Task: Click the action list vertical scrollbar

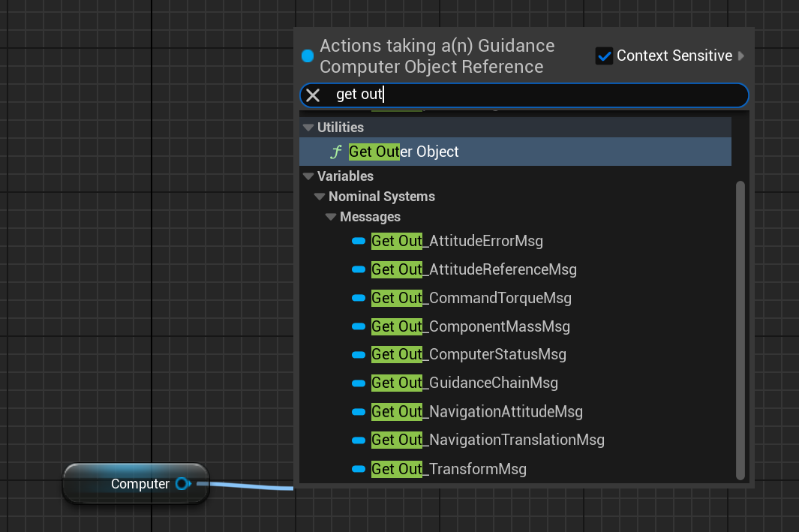Action: pyautogui.click(x=740, y=329)
